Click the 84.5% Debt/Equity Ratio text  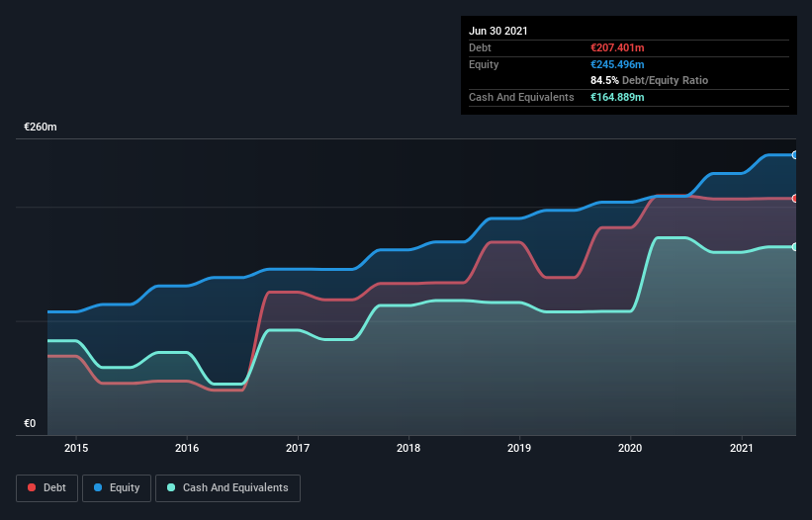coord(650,80)
